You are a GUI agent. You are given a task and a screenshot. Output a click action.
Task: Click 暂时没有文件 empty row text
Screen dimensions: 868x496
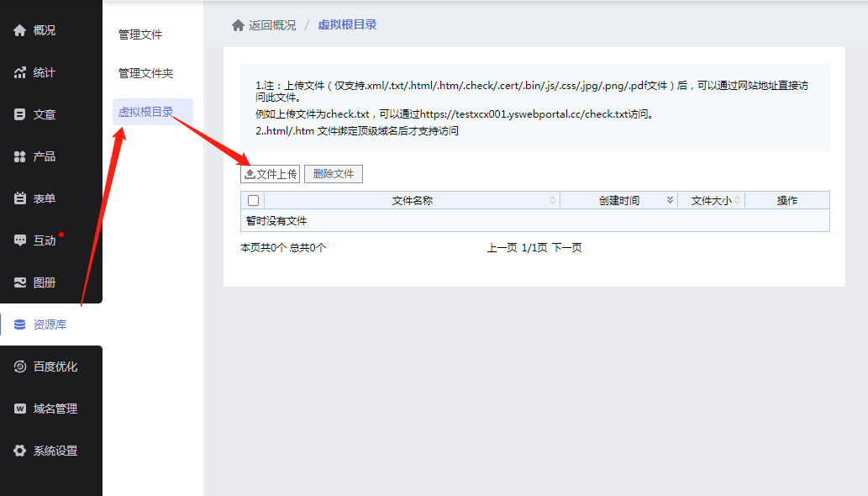click(x=276, y=221)
